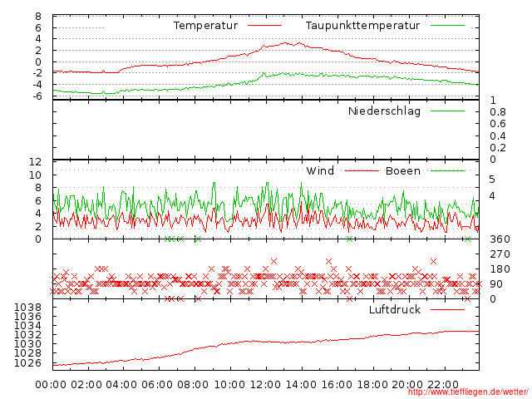Click the 12 wind speed axis value
The width and height of the screenshot is (532, 399).
[x=35, y=162]
